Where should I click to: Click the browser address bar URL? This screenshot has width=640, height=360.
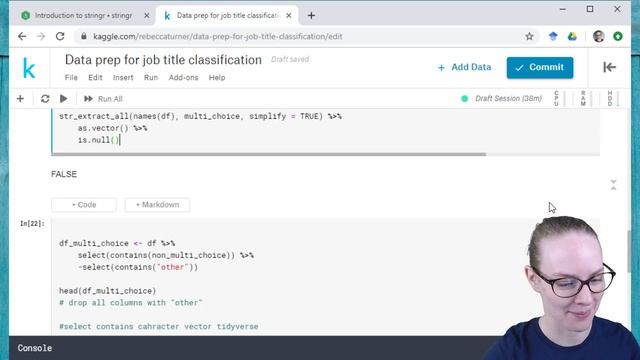218,36
